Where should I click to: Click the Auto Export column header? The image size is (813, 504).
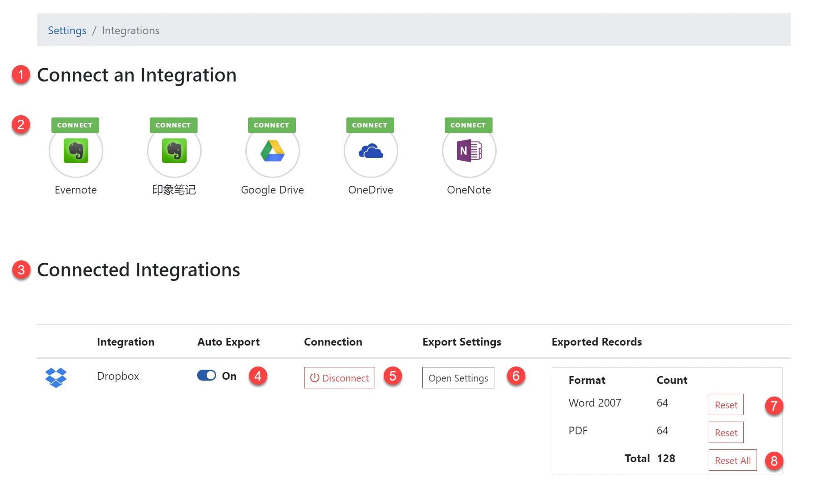pos(229,342)
